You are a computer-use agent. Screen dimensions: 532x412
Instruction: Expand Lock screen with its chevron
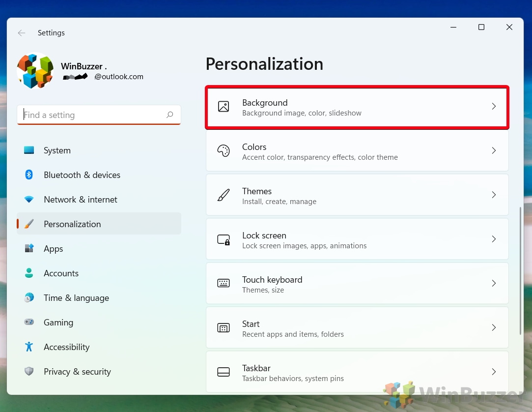point(494,239)
